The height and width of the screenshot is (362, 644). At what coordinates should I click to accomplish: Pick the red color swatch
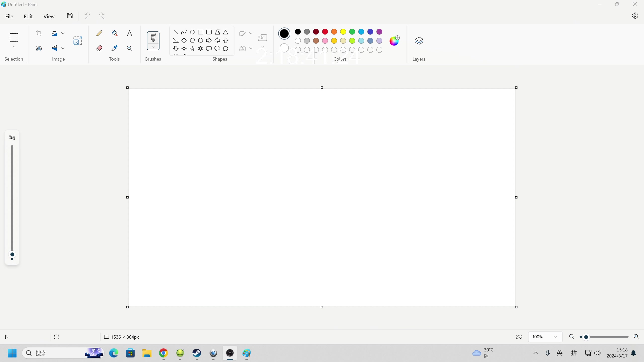pyautogui.click(x=325, y=32)
